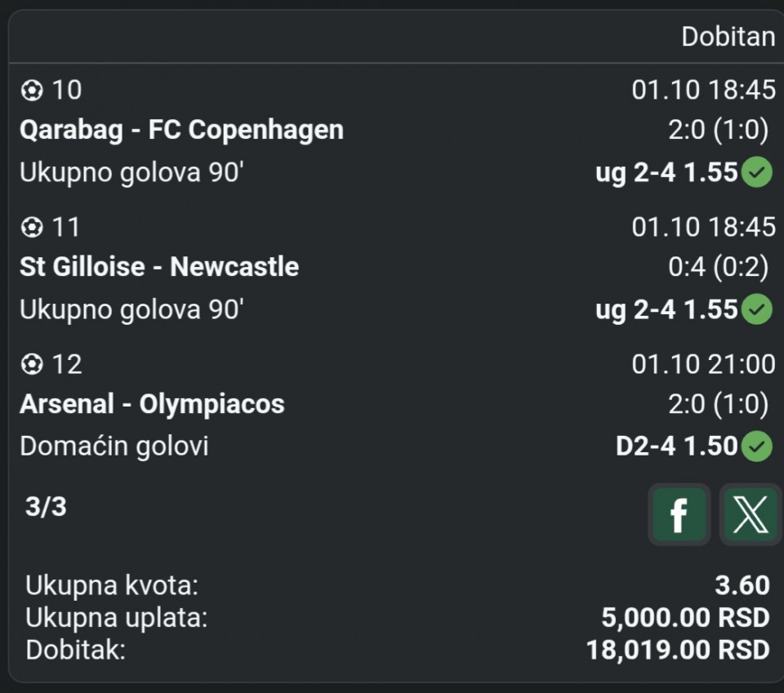Image resolution: width=784 pixels, height=693 pixels.
Task: Click the Dobitak amount 18,019.00 RSD
Action: pyautogui.click(x=678, y=650)
